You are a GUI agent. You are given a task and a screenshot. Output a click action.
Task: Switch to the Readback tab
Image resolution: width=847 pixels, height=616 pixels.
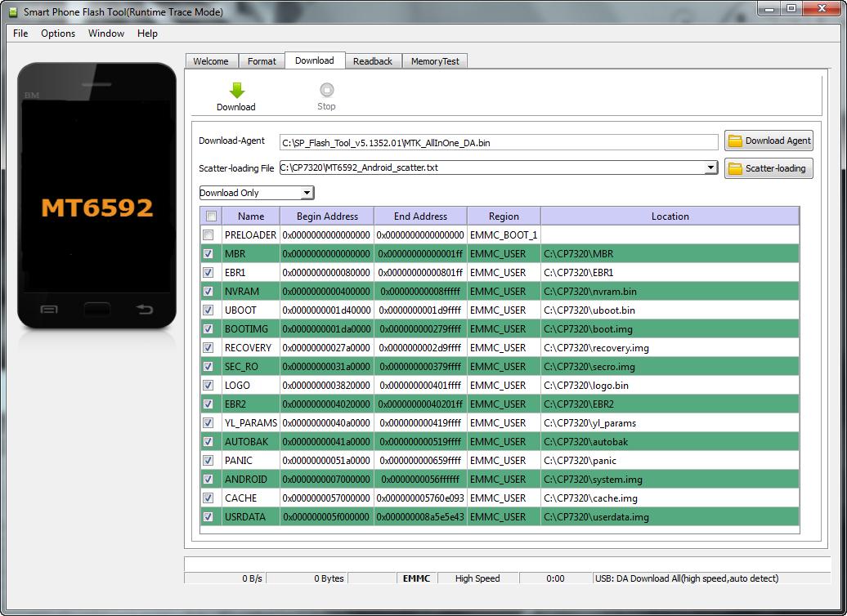click(373, 61)
